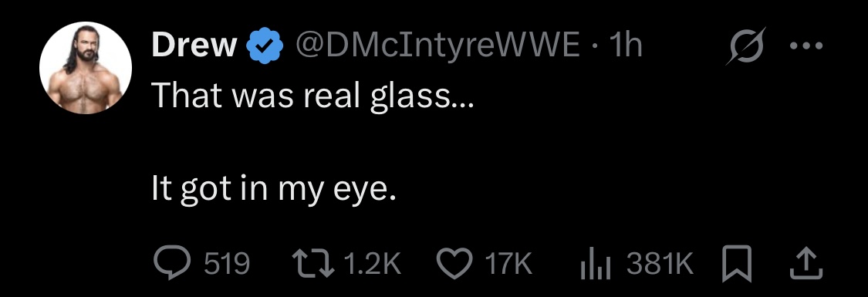Click the display name Drew

(194, 46)
